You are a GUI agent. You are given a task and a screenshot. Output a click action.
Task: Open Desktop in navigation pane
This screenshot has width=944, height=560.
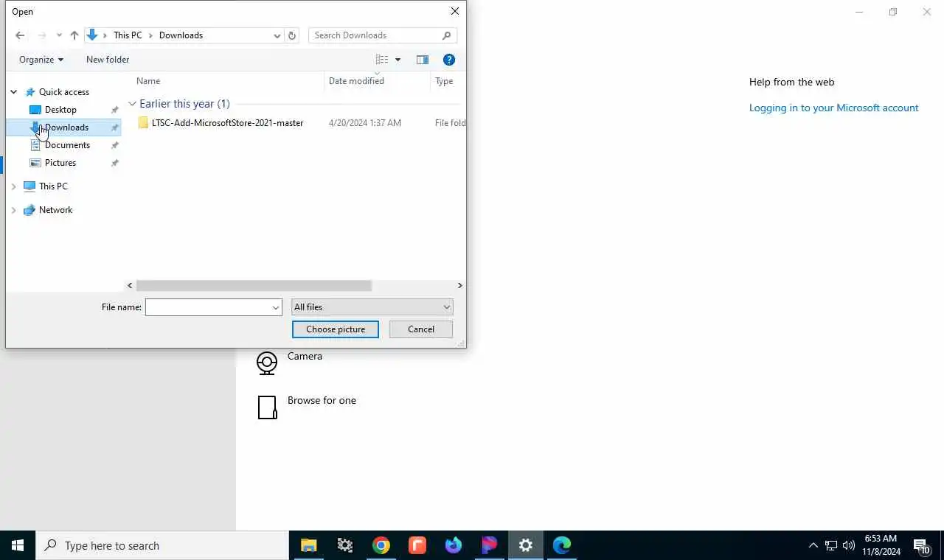pos(60,110)
